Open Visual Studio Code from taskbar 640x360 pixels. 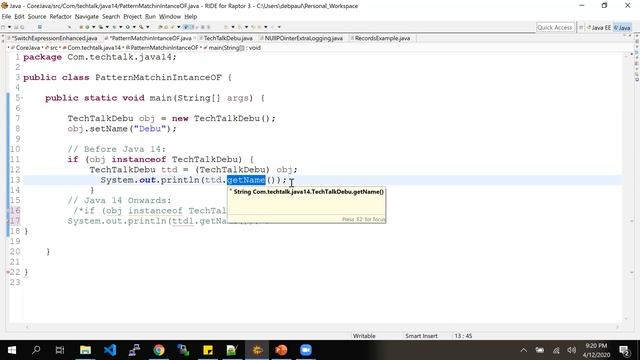[x=110, y=350]
